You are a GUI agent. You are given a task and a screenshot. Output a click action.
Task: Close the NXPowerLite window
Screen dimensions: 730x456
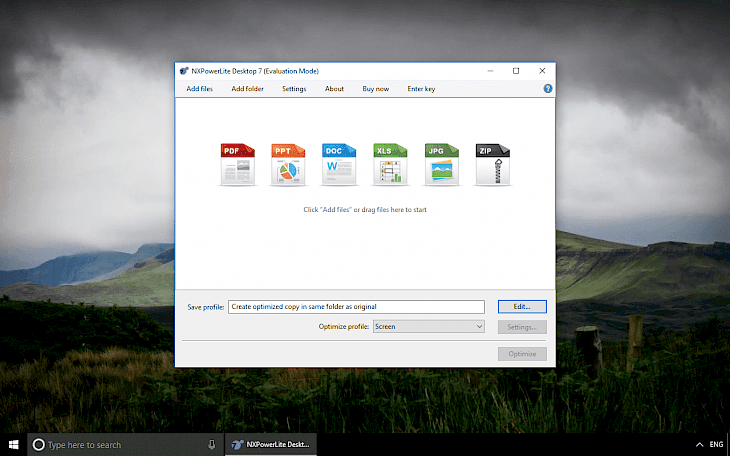pyautogui.click(x=542, y=71)
